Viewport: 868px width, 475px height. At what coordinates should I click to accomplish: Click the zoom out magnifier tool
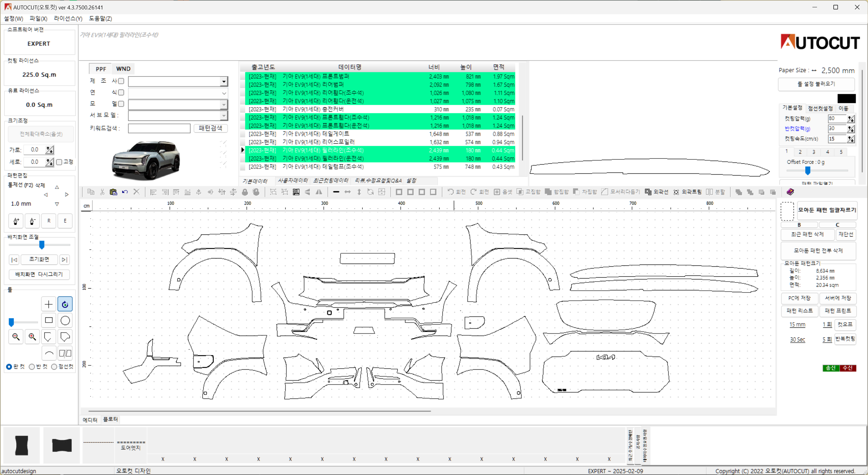16,337
